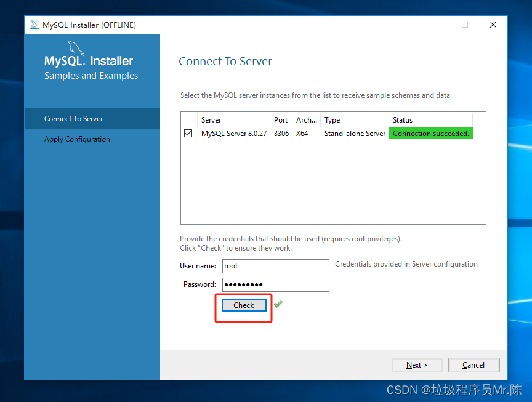The image size is (532, 402).
Task: Click the Status column header
Action: [430, 120]
